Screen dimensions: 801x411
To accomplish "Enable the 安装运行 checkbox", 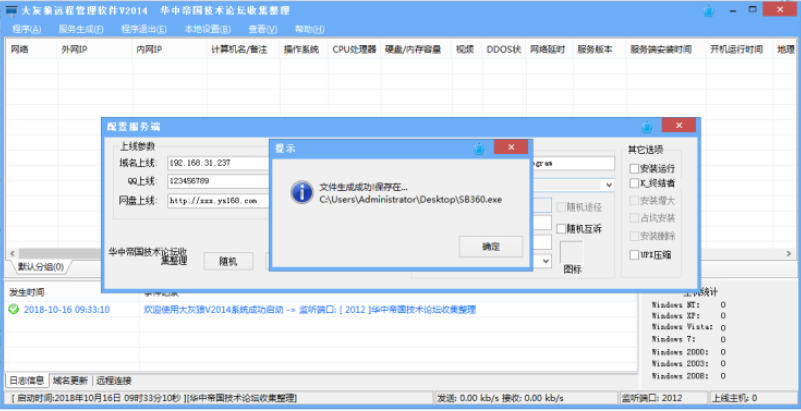I will pyautogui.click(x=634, y=168).
